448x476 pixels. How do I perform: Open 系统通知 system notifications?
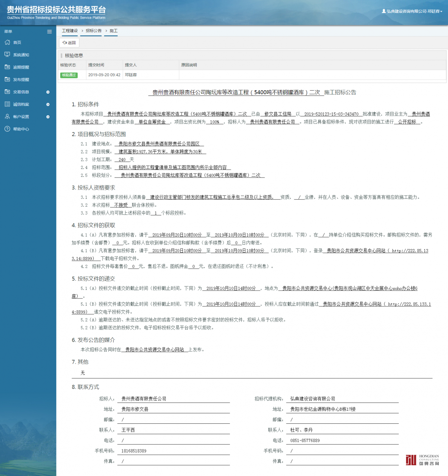click(7, 54)
